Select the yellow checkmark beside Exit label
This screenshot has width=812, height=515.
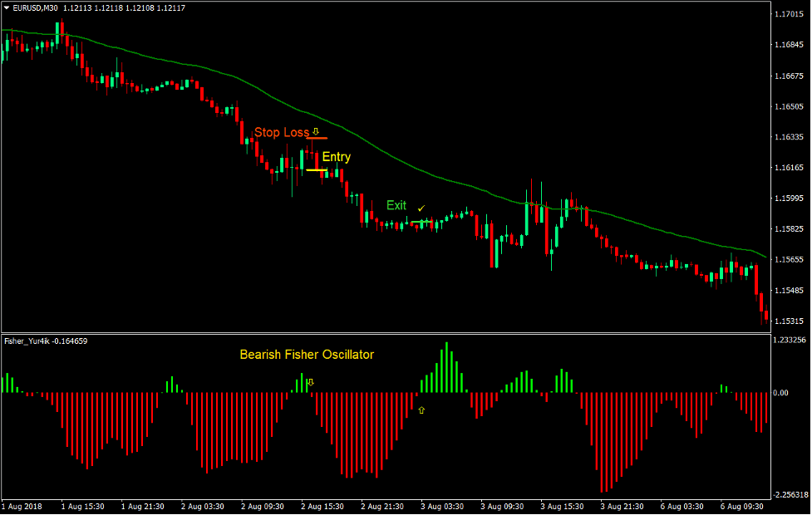tap(421, 208)
